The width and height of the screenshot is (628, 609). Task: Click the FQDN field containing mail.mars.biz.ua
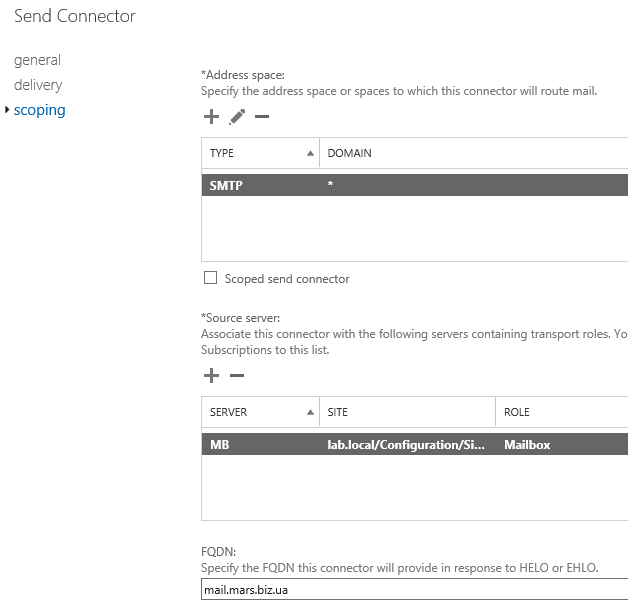point(414,590)
